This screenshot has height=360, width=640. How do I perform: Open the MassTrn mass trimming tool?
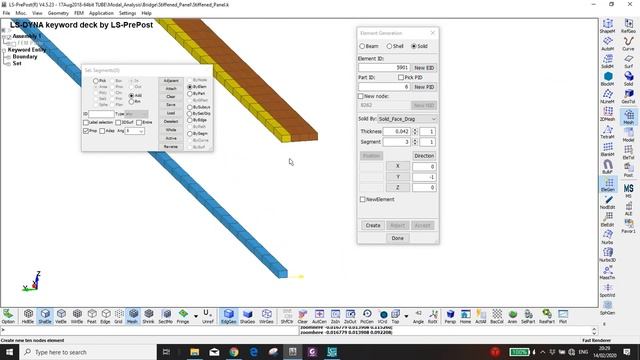pos(607,272)
